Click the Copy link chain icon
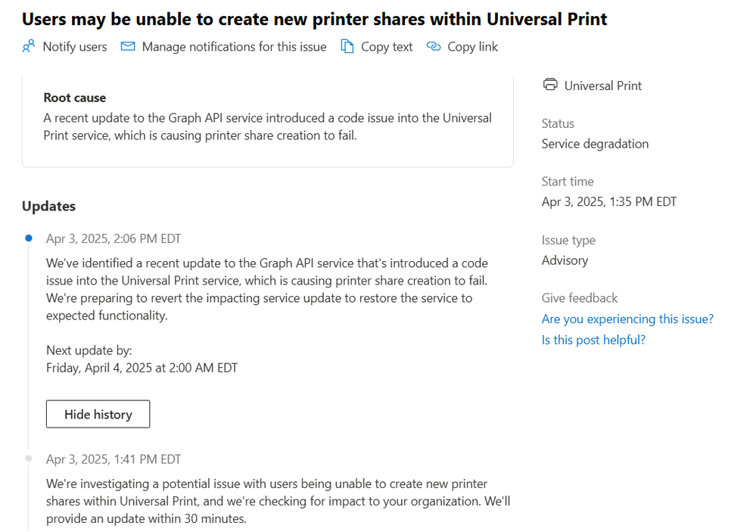 (x=434, y=47)
